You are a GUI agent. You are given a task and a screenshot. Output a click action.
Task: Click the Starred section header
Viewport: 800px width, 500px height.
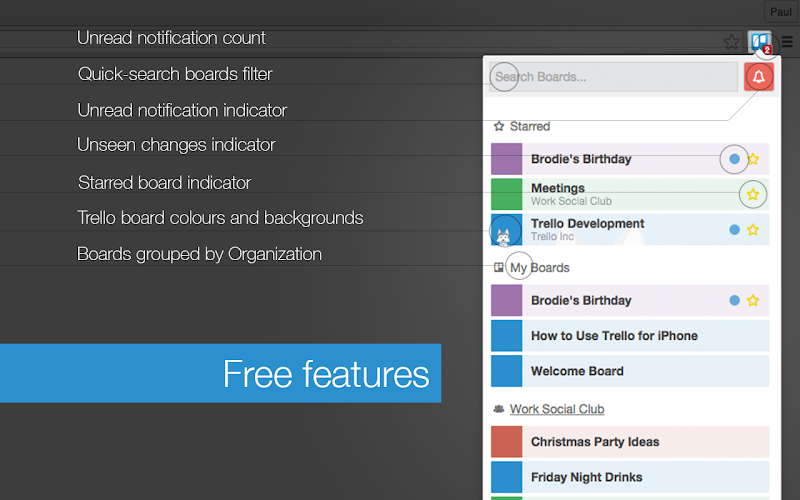(522, 126)
